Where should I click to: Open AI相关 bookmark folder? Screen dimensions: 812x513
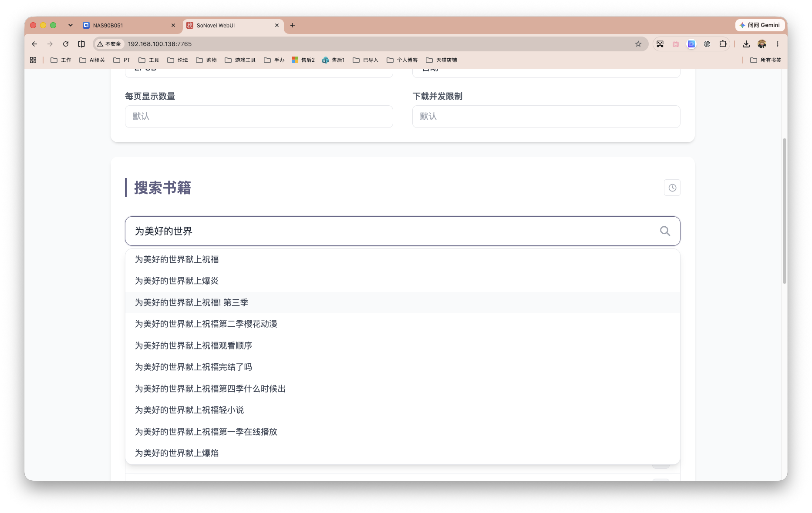(x=92, y=60)
